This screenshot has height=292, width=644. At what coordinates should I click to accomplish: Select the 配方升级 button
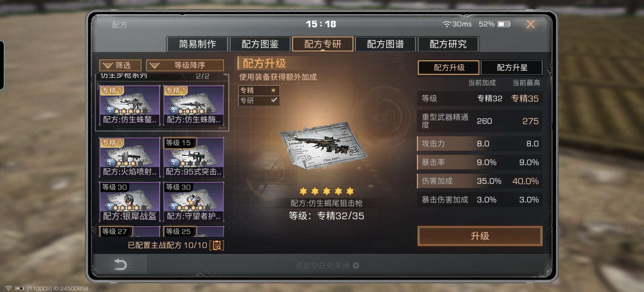point(448,68)
